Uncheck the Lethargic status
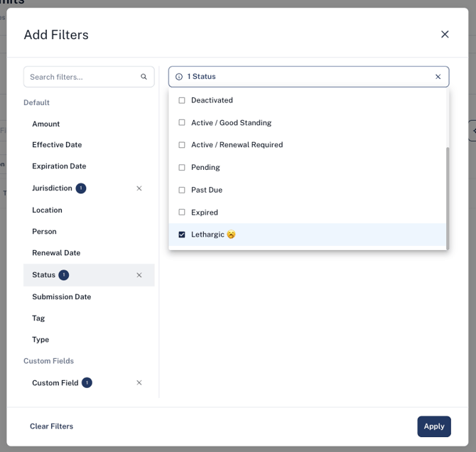The width and height of the screenshot is (476, 452). [x=182, y=235]
